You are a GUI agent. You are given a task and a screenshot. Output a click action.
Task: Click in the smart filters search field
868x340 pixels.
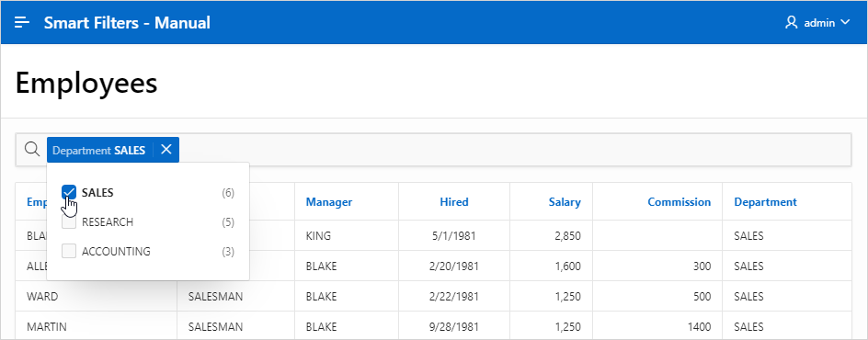[515, 149]
